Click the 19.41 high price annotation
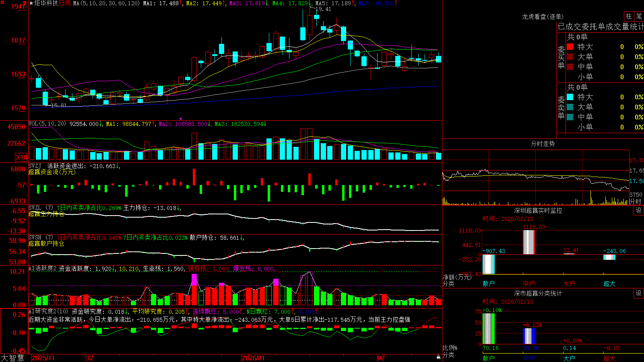Image resolution: width=644 pixels, height=362 pixels. click(x=323, y=9)
